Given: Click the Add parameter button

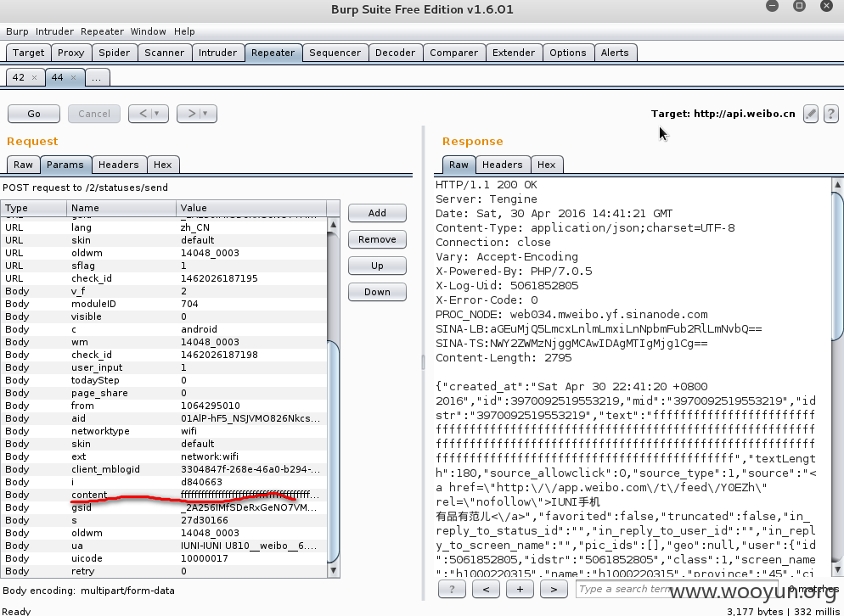Looking at the screenshot, I should pos(377,213).
